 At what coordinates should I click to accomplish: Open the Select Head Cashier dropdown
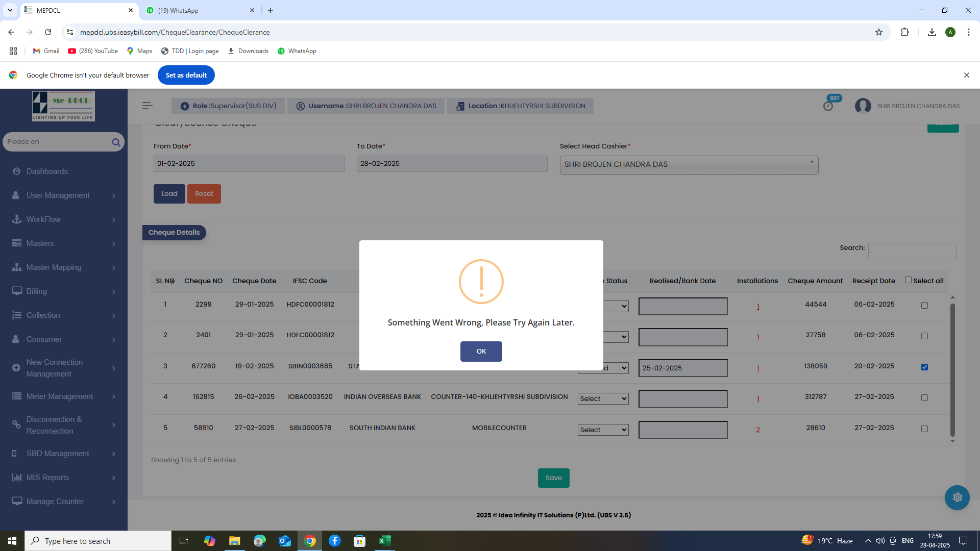pyautogui.click(x=689, y=165)
